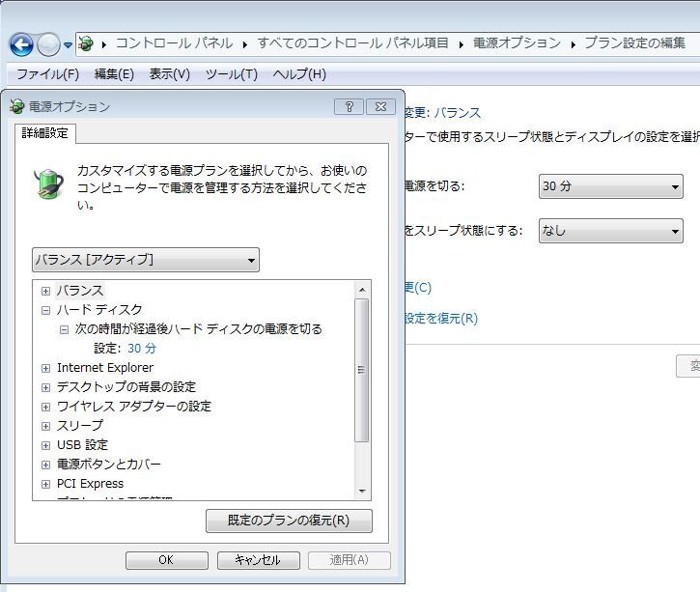Screen dimensions: 700x592
Task: Click the help question mark button in dialog
Action: [349, 106]
